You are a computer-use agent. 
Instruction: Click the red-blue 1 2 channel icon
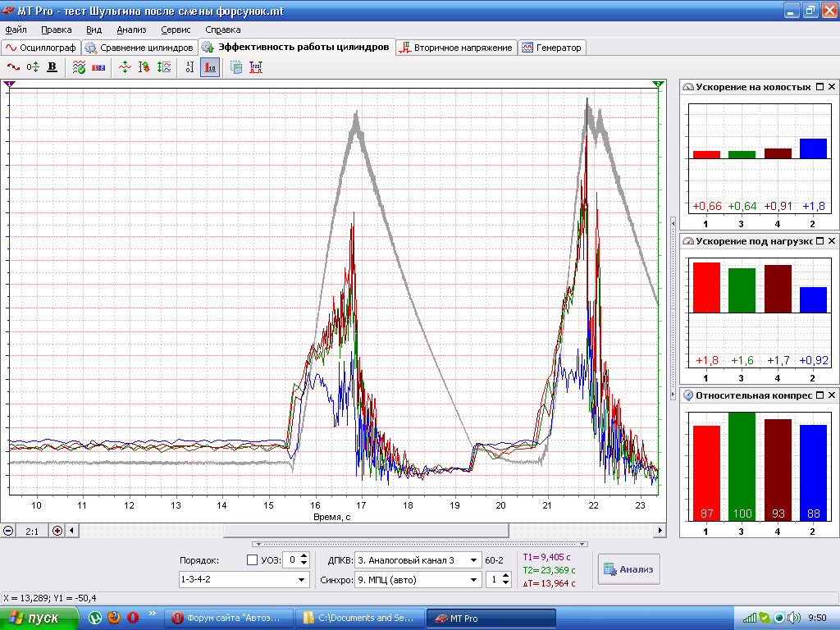[98, 67]
